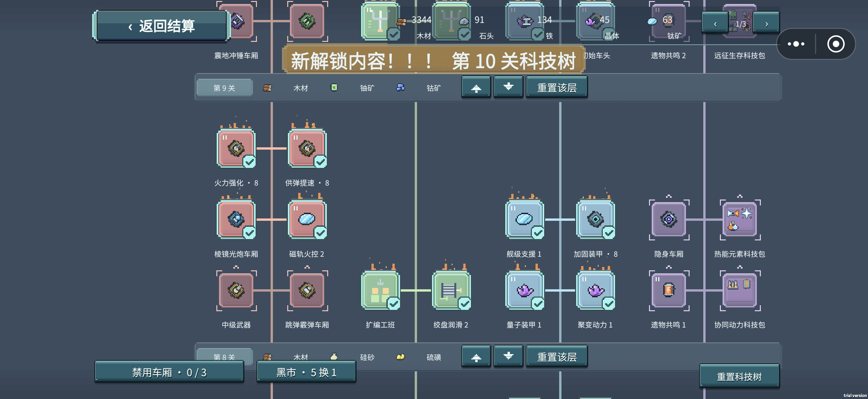Jump down from the 第 9 关 layer
The width and height of the screenshot is (868, 399).
point(509,87)
